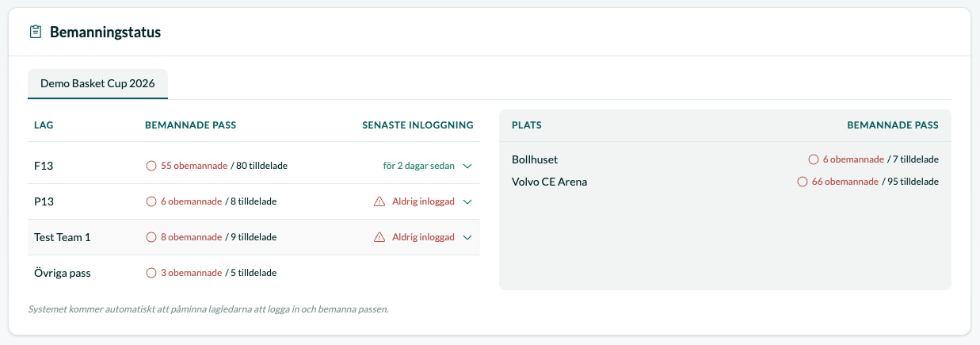
Task: Click the Senaste inloggning column header
Action: coord(418,125)
